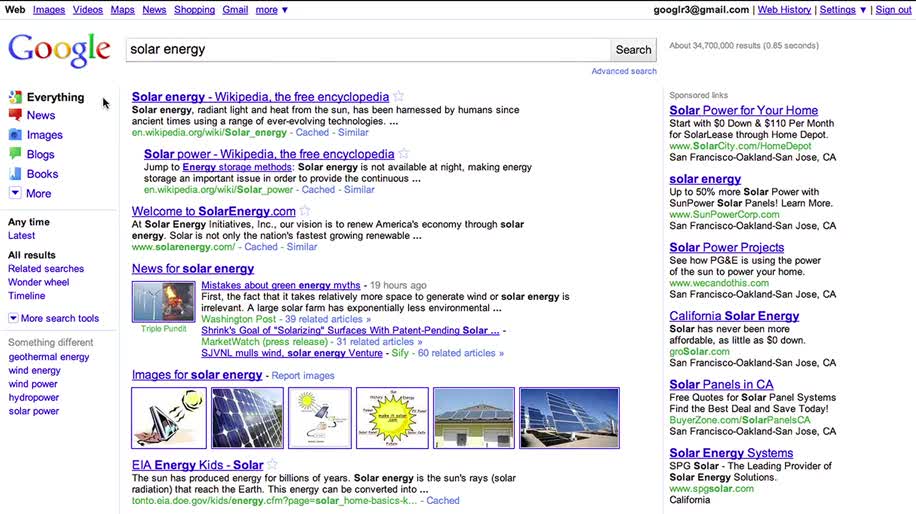Open Videos from the top navigation
The height and width of the screenshot is (514, 916).
coord(88,10)
